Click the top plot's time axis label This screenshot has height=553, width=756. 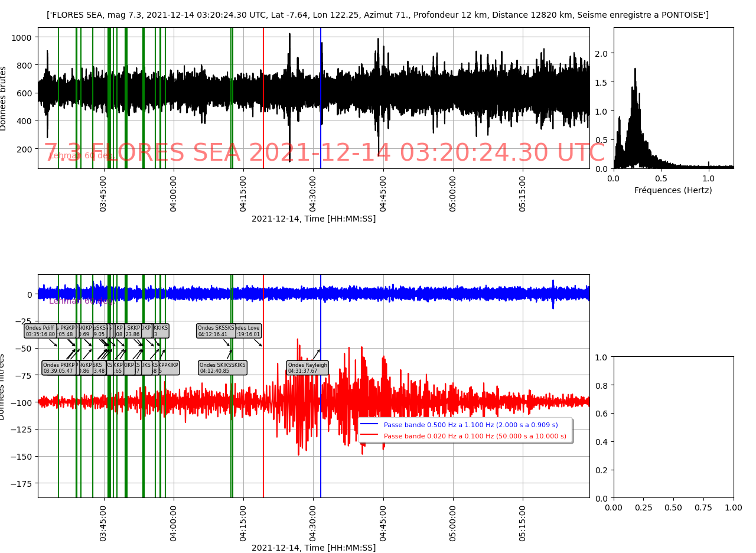pos(313,219)
